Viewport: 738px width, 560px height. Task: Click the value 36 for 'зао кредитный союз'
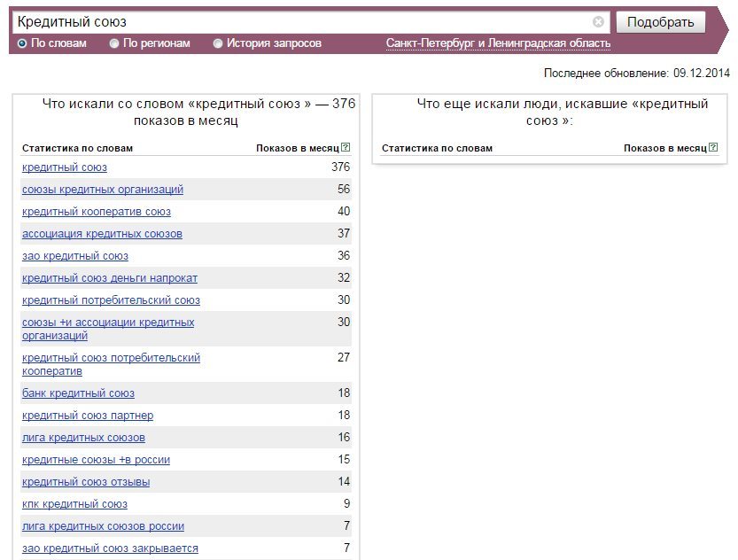point(344,255)
